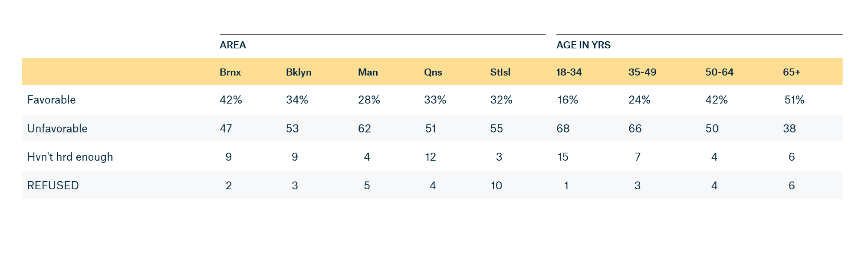Click the AREA group header
This screenshot has height=254, width=868.
click(233, 45)
